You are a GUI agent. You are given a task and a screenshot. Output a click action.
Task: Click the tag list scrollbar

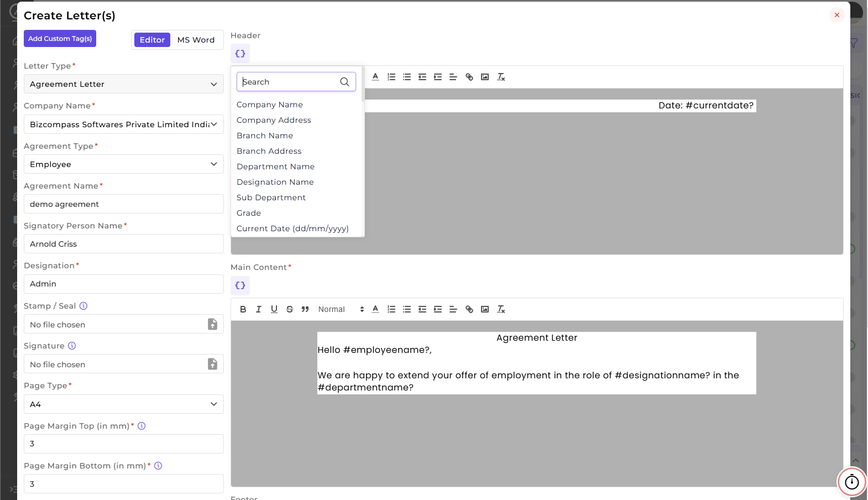pyautogui.click(x=363, y=84)
